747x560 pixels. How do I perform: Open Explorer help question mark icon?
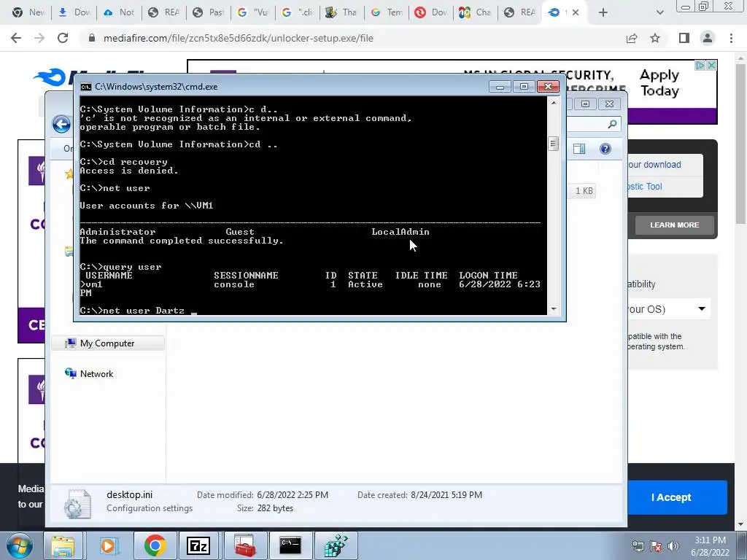(605, 149)
